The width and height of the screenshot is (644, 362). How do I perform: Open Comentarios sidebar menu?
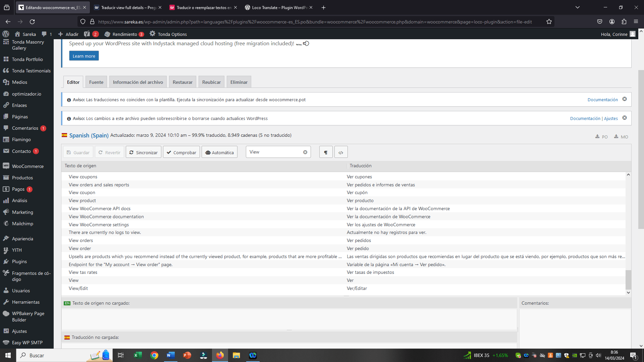27,128
